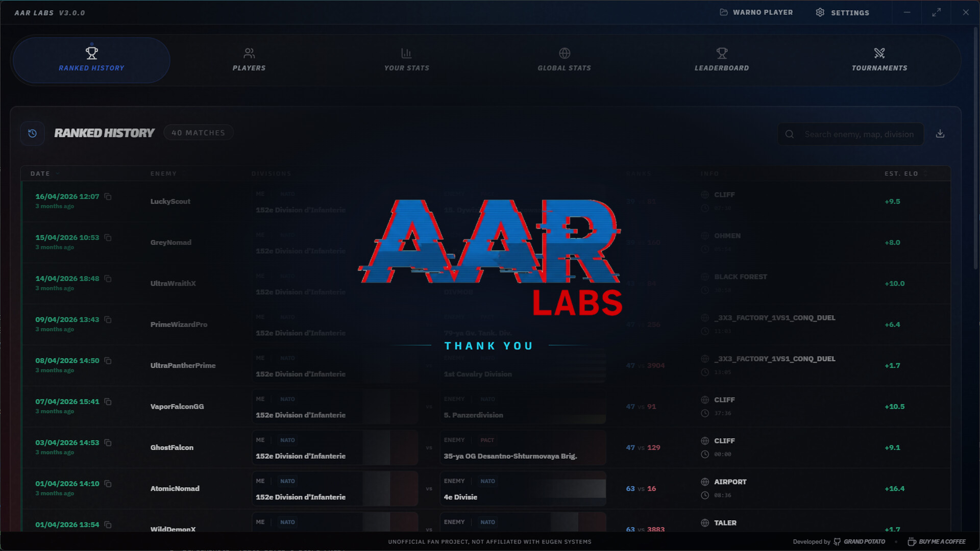
Task: Click the Enemy column header
Action: point(163,173)
